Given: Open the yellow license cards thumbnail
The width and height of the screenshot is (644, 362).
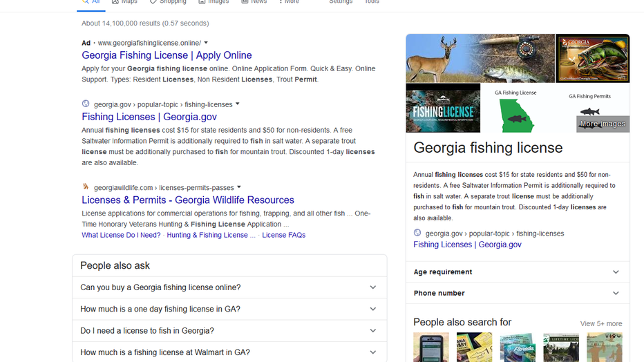Looking at the screenshot, I should point(475,347).
